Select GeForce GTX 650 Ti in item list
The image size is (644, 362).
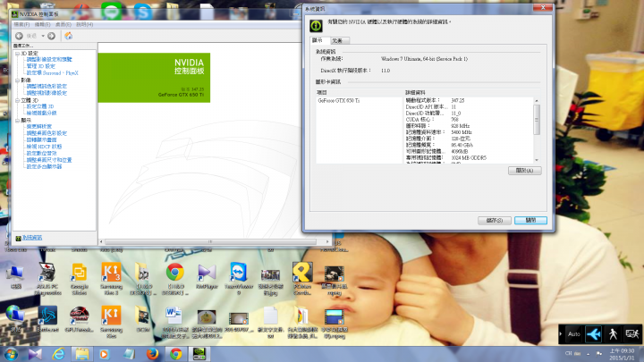[339, 100]
